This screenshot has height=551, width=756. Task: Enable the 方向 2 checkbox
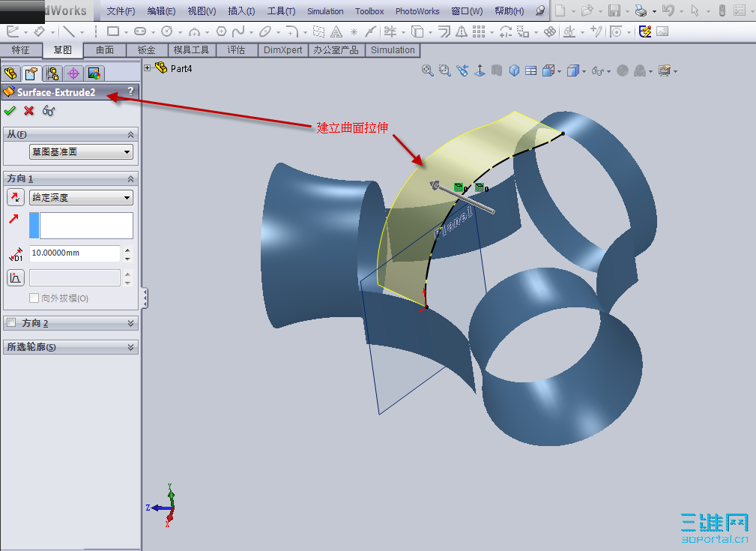tap(11, 322)
